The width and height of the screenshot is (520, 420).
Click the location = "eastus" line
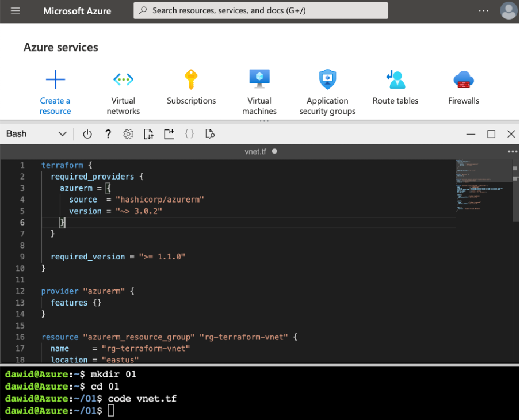point(94,360)
